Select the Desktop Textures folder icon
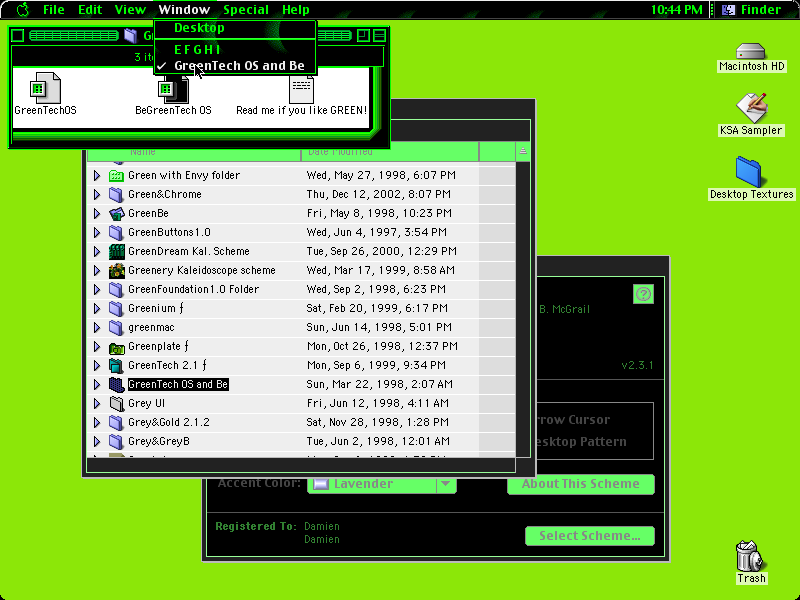Image resolution: width=800 pixels, height=600 pixels. pyautogui.click(x=748, y=172)
